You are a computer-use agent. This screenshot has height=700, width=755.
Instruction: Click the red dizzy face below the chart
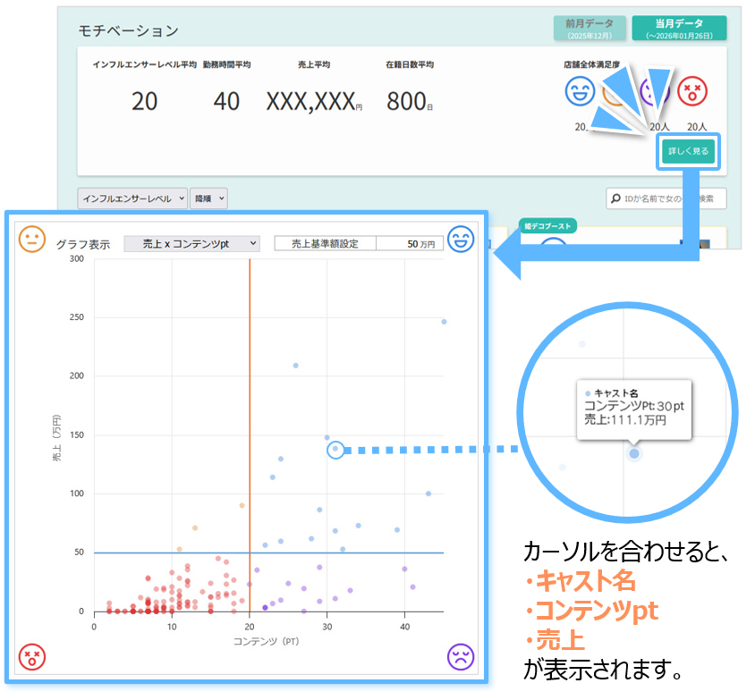coord(32,657)
